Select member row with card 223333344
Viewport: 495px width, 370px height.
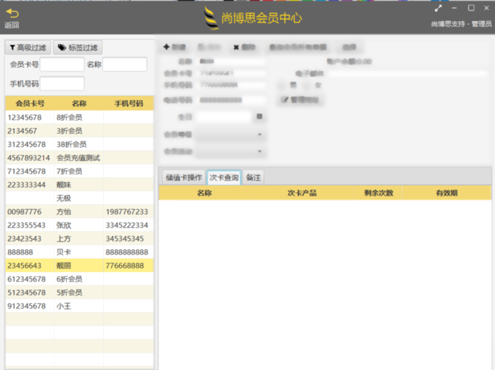point(79,185)
